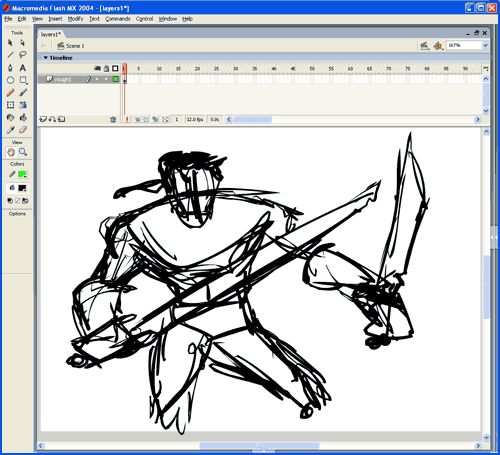The width and height of the screenshot is (500, 455).
Task: Click the 12.0 fps frame rate field
Action: 195,119
